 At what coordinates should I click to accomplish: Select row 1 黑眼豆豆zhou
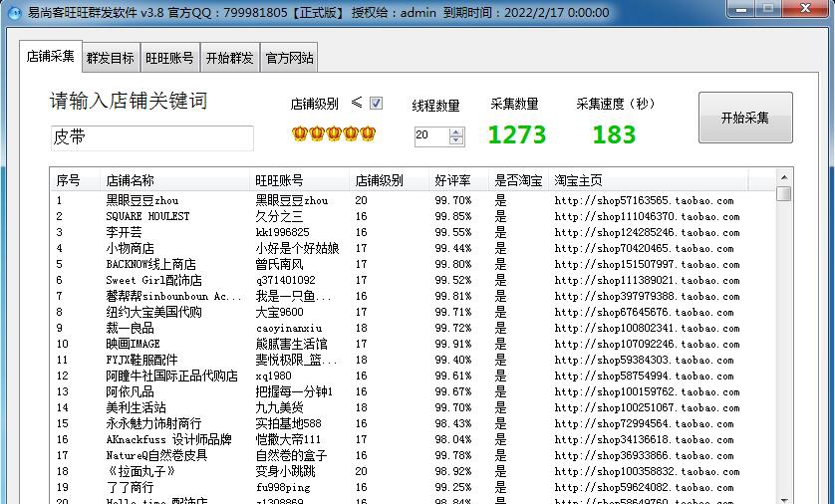click(x=142, y=200)
